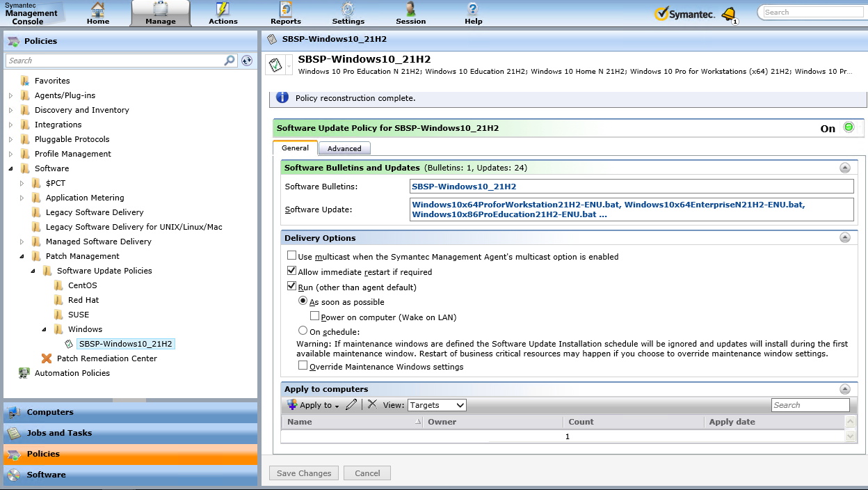The width and height of the screenshot is (868, 490).
Task: Uncheck Allow immediate restart if required
Action: tap(292, 271)
